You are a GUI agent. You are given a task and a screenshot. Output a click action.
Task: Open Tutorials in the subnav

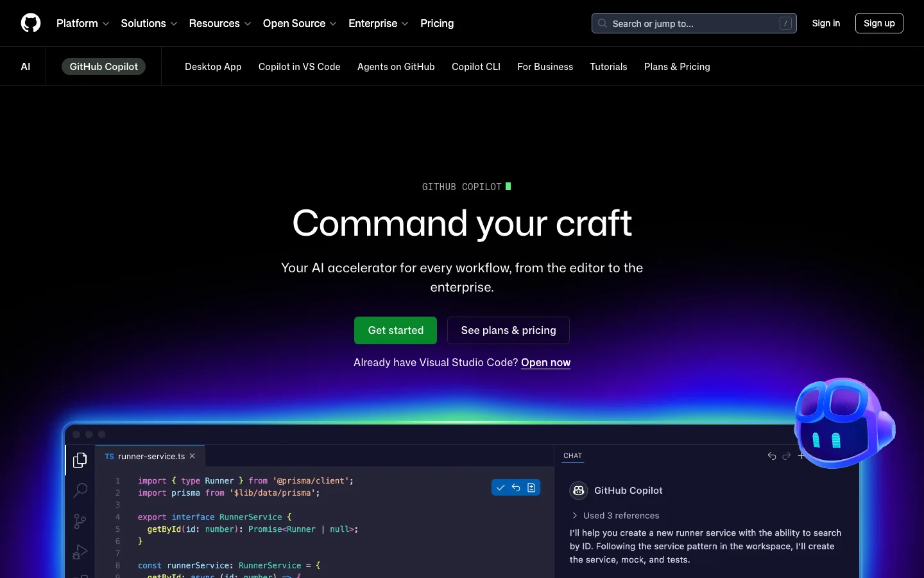point(609,67)
